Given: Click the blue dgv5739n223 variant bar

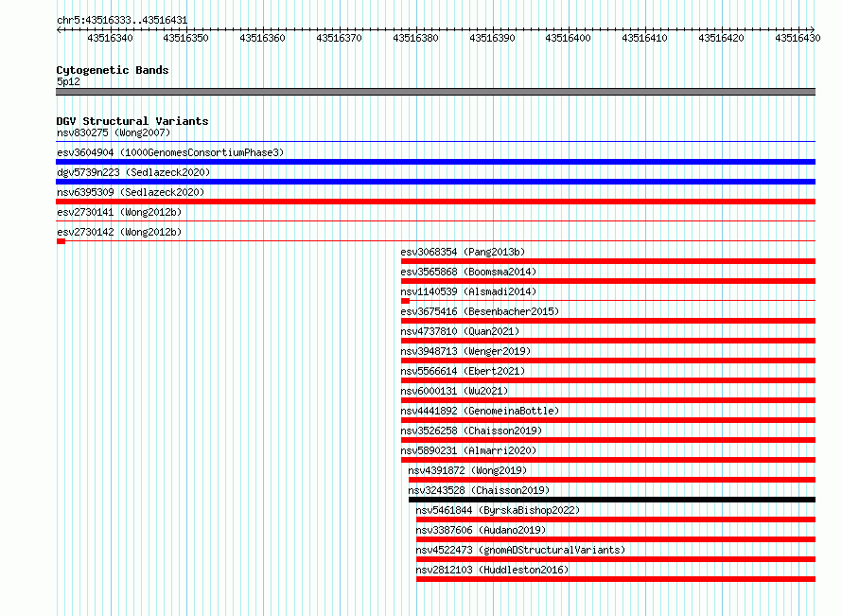Looking at the screenshot, I should click(x=435, y=182).
